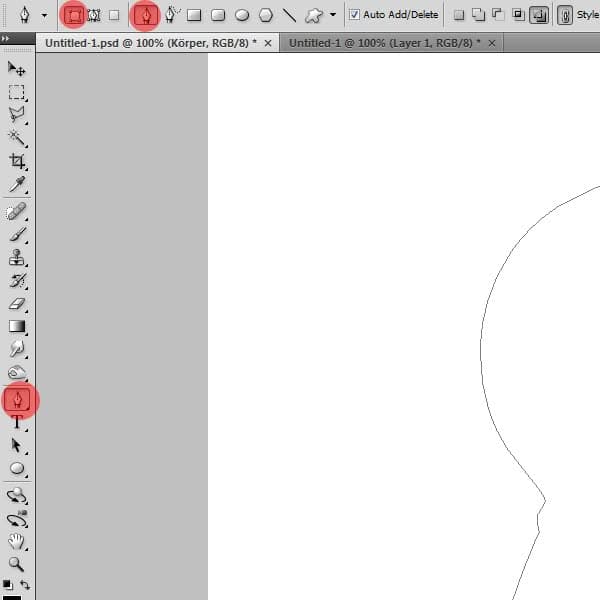This screenshot has height=600, width=600.
Task: Toggle the layer style link button
Action: coord(565,16)
